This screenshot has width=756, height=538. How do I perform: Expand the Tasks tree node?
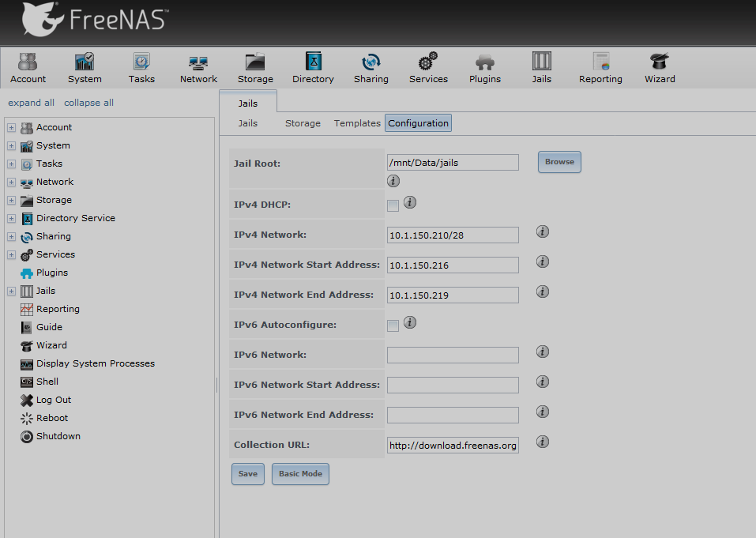click(x=12, y=164)
